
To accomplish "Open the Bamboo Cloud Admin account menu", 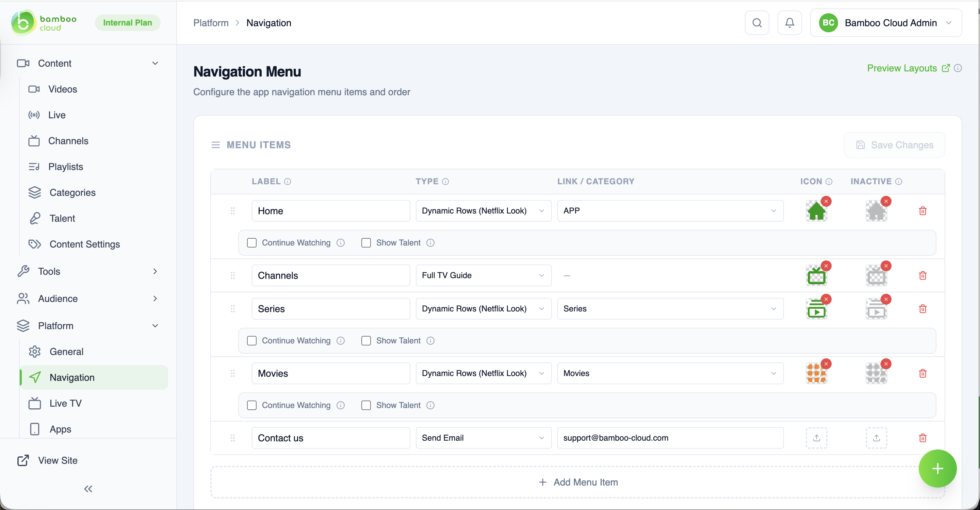I will point(886,23).
